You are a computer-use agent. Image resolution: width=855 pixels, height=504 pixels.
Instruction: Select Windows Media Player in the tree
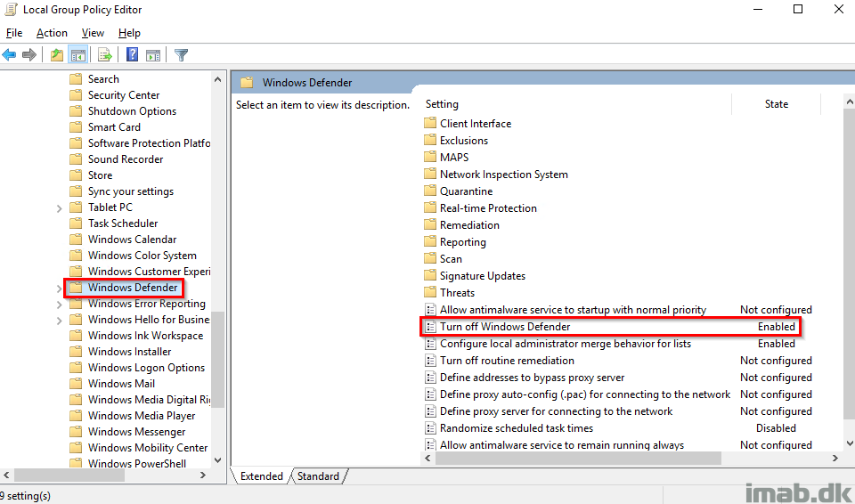[142, 416]
